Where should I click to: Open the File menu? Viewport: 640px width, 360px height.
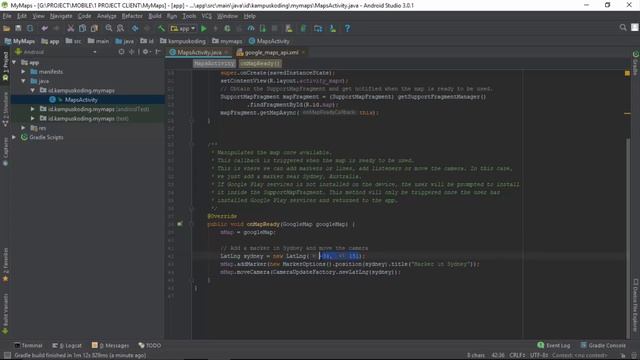pyautogui.click(x=7, y=16)
